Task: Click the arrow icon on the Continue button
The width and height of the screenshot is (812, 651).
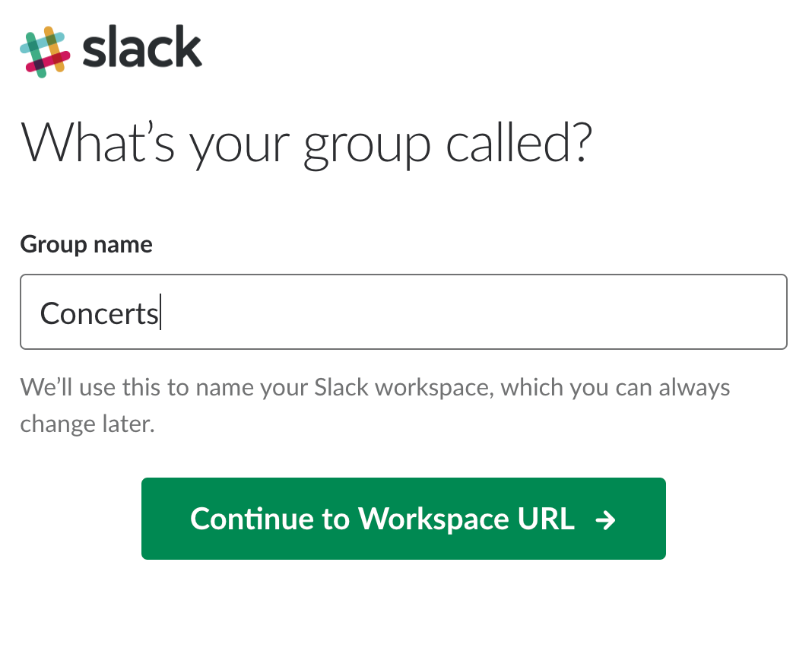Action: 605,519
